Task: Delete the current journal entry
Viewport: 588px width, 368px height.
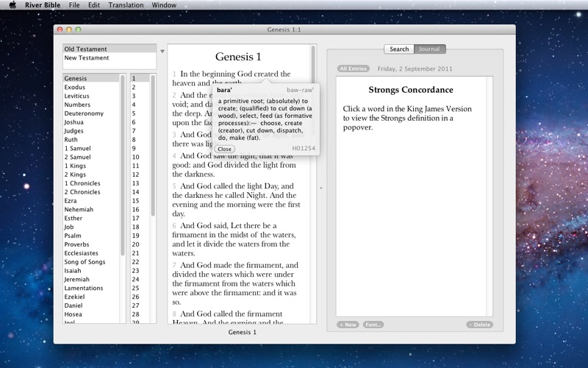Action: 479,325
